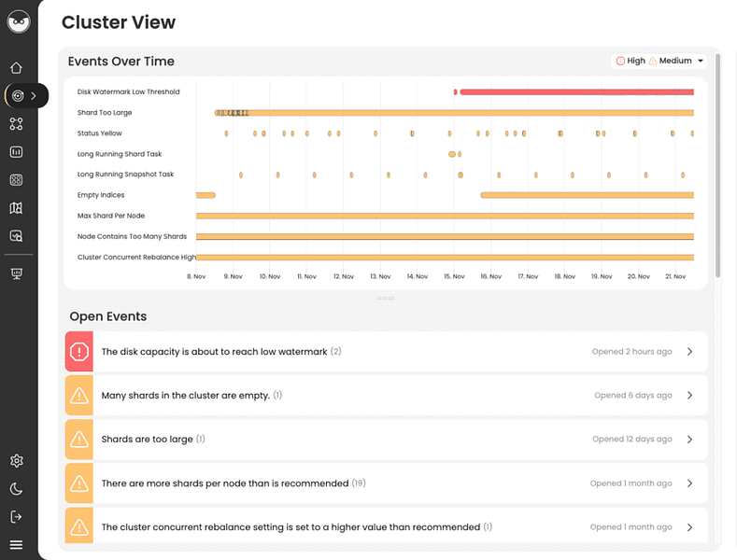This screenshot has height=560, width=737.
Task: Open the High Medium severity filter dropdown
Action: tap(659, 61)
